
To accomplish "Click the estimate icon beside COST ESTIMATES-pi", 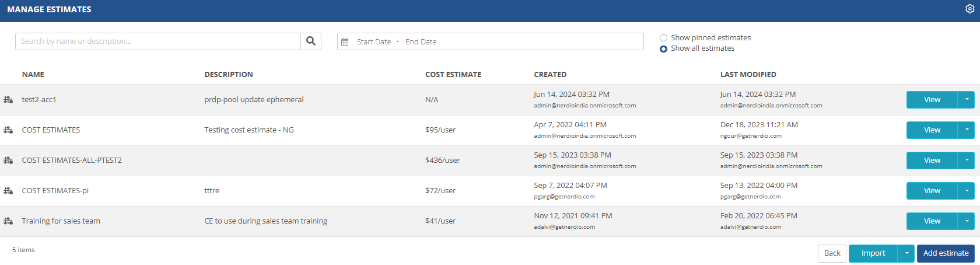I will [x=8, y=191].
